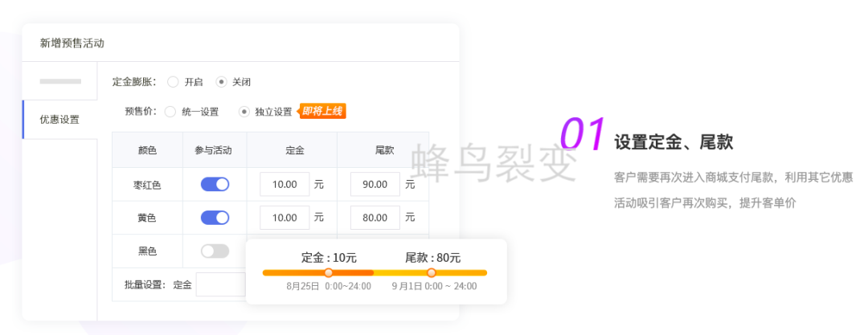Click the orange deposit period progress bar
Screen dimensions: 868x335
[294, 273]
